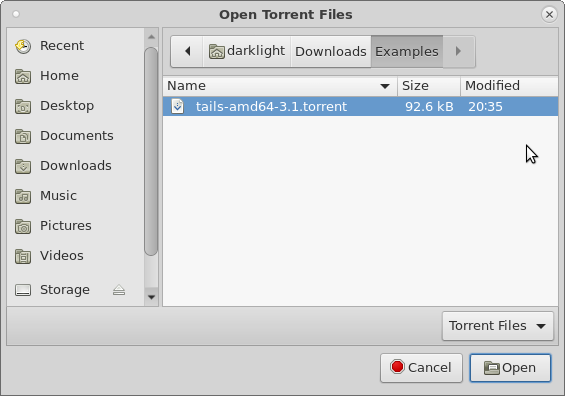Eject the Storage drive

(119, 290)
